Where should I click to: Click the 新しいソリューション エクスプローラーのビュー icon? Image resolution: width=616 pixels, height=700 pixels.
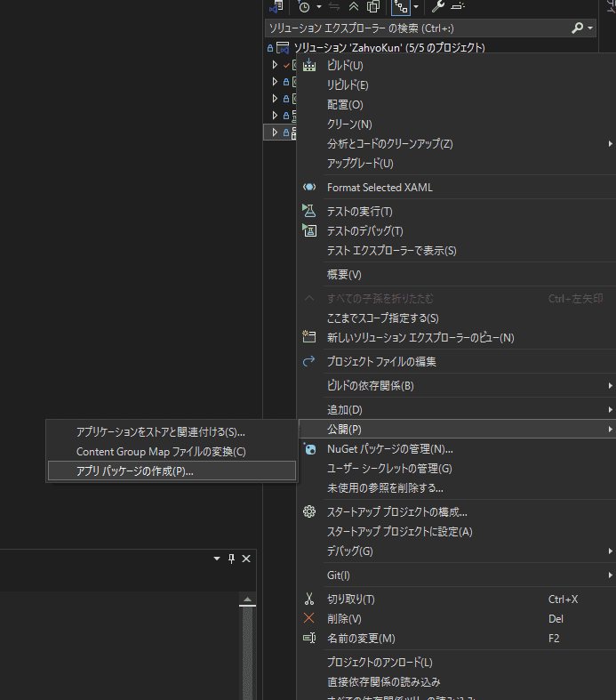tap(309, 336)
